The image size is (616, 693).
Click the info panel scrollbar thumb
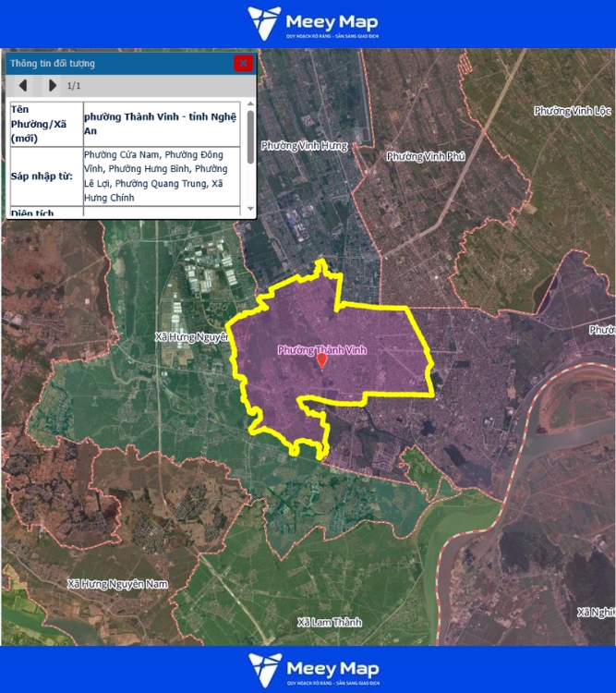click(250, 135)
